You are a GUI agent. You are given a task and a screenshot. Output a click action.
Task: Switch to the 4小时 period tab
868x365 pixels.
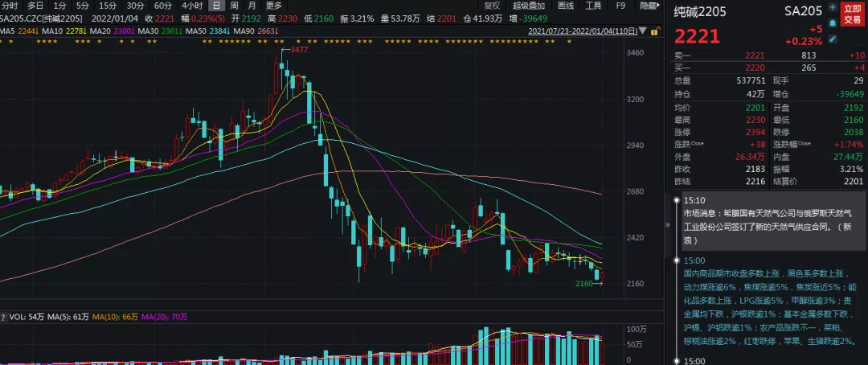[191, 6]
